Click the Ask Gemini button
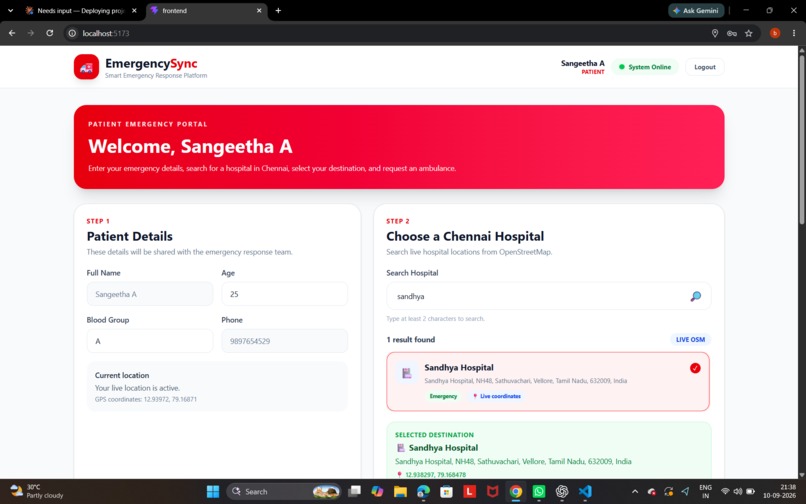This screenshot has height=504, width=806. (x=696, y=10)
